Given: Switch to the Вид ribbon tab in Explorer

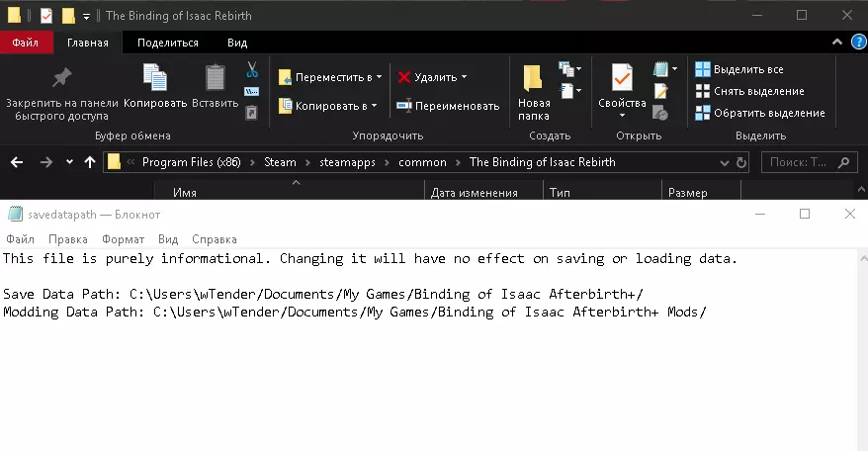Looking at the screenshot, I should point(237,43).
